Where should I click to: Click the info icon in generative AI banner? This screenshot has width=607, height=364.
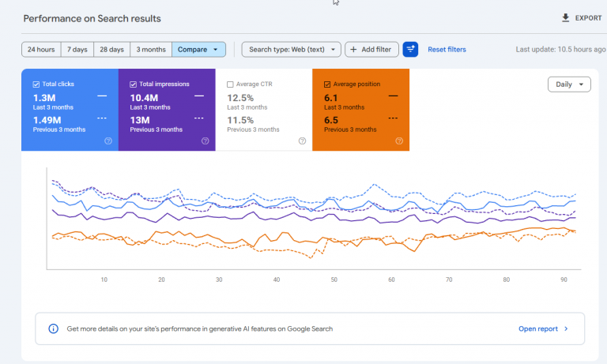click(x=54, y=328)
